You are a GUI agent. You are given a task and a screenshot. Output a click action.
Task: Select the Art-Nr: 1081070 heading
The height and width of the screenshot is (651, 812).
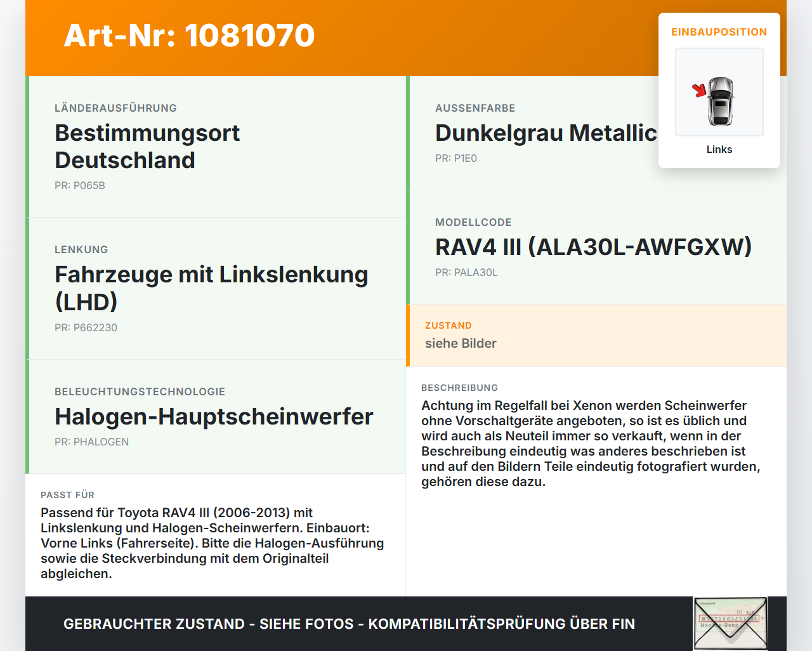(x=189, y=36)
